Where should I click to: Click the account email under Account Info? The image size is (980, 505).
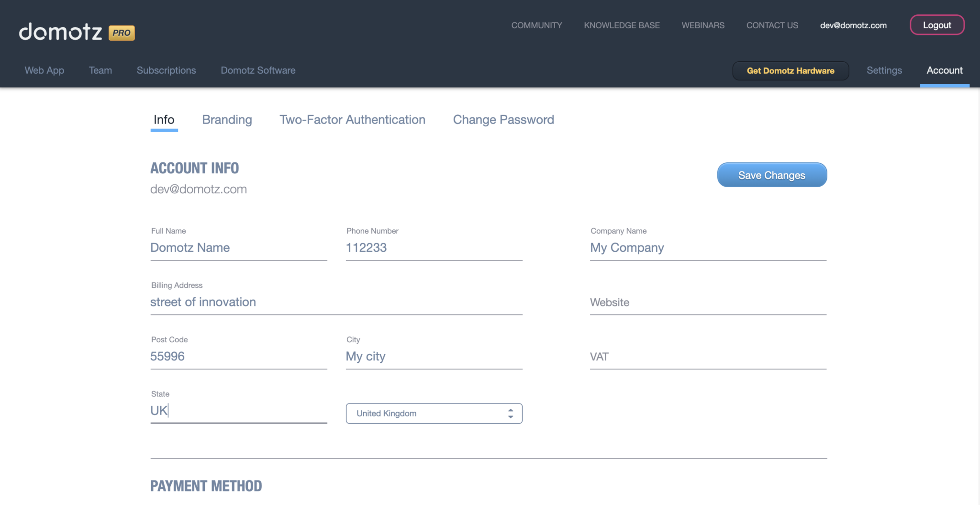point(199,190)
